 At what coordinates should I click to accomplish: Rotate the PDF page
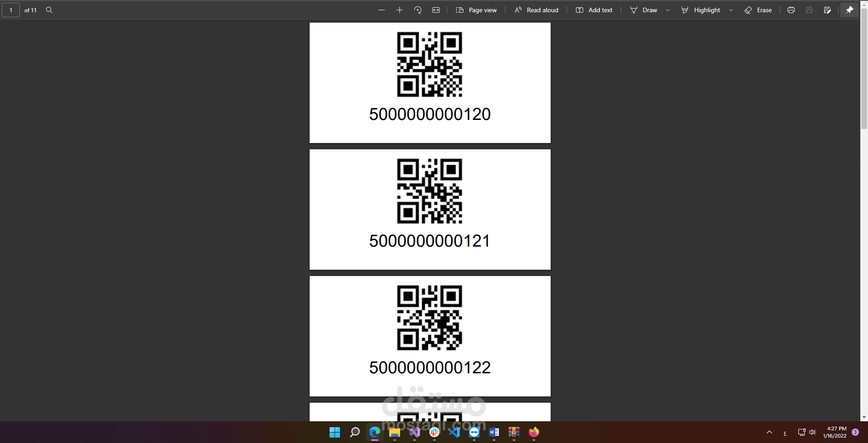pos(418,10)
